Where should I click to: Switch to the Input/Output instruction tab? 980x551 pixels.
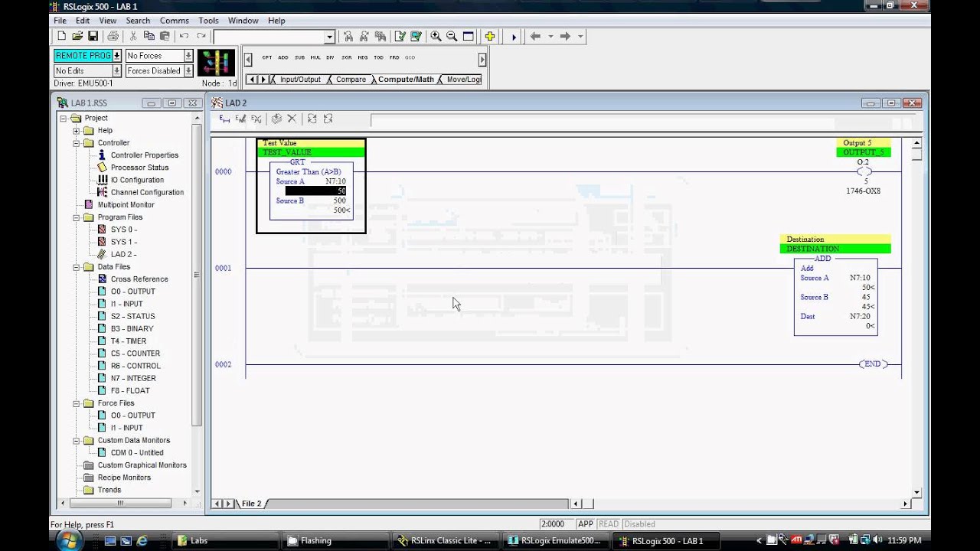[300, 80]
